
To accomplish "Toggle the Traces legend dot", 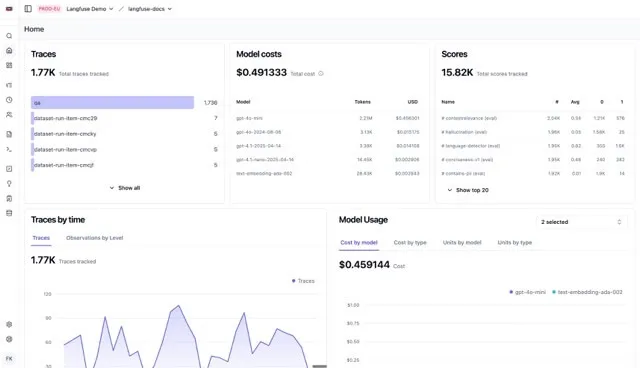I will 293,281.
